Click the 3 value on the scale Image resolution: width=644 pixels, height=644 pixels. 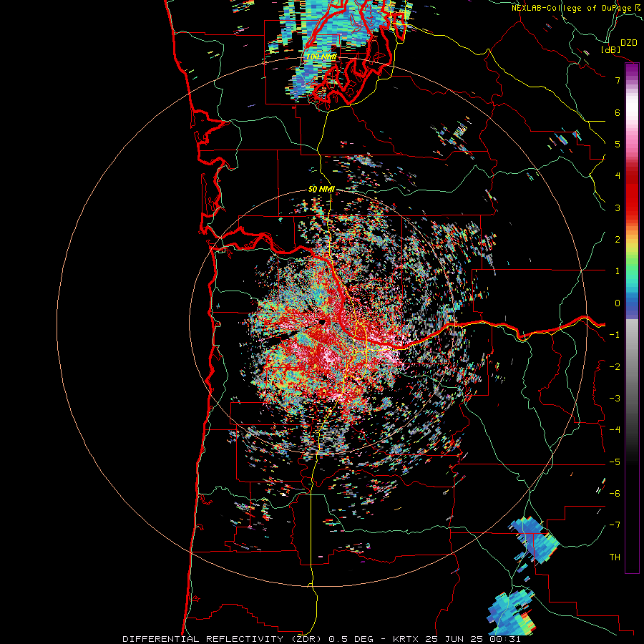[x=618, y=208]
